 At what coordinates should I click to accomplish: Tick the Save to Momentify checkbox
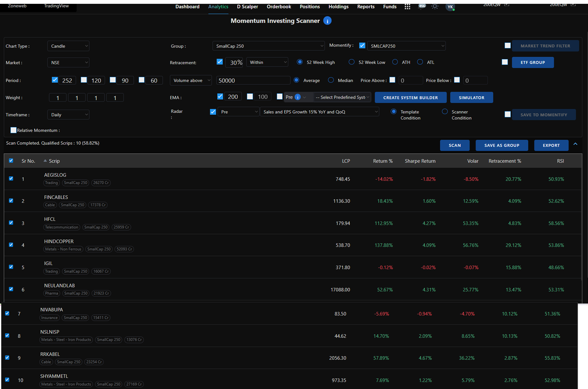click(x=507, y=114)
